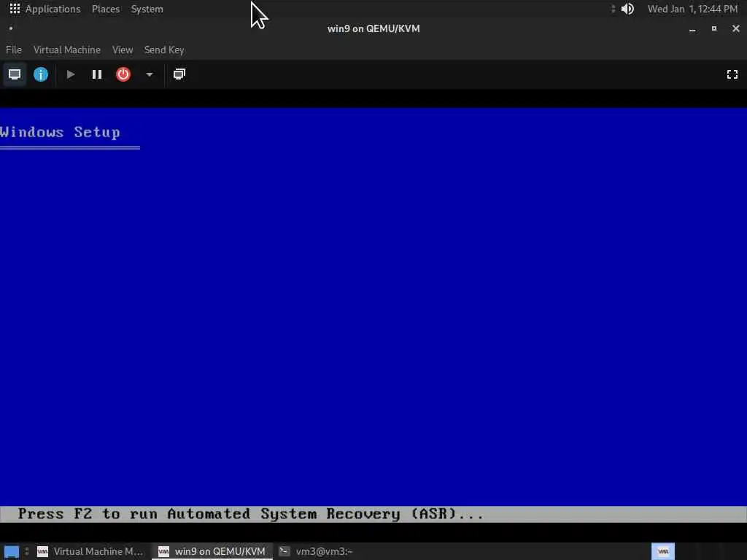Open the manage snapshots icon
The height and width of the screenshot is (560, 747).
tap(179, 74)
